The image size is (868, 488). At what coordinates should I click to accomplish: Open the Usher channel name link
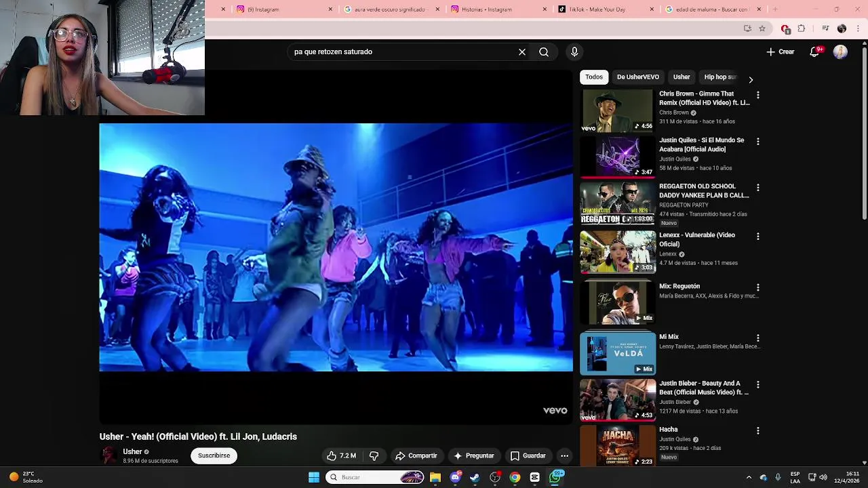pos(132,451)
